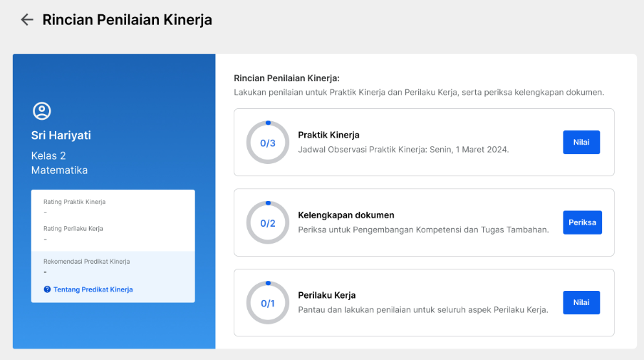Click the user profile avatar icon
Screen dimensions: 644x360
click(42, 111)
